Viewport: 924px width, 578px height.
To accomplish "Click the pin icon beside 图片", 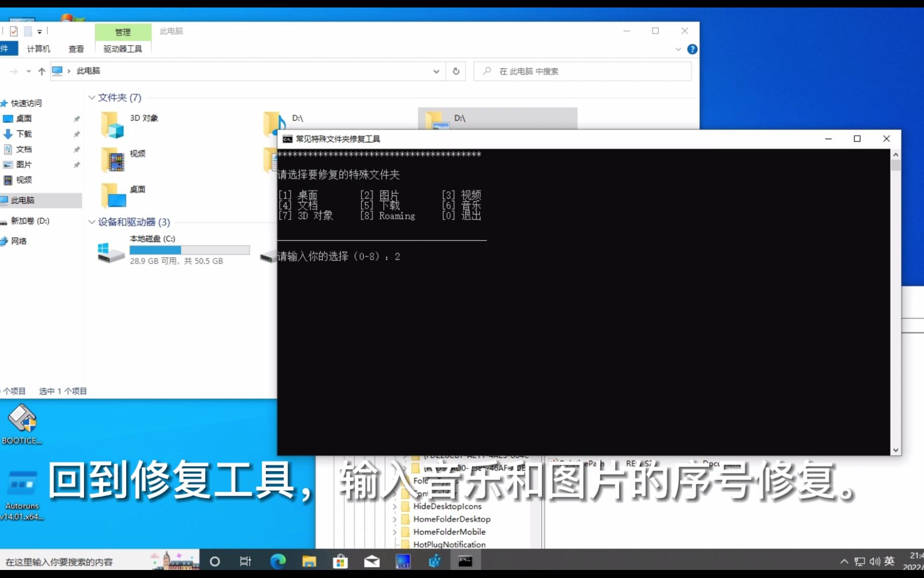I will pos(76,165).
